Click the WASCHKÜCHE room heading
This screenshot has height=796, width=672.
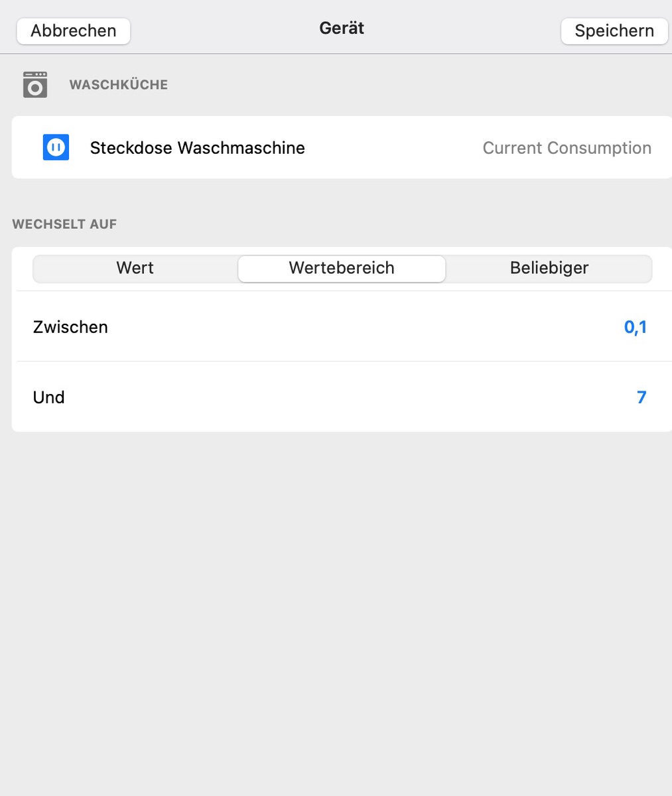118,85
